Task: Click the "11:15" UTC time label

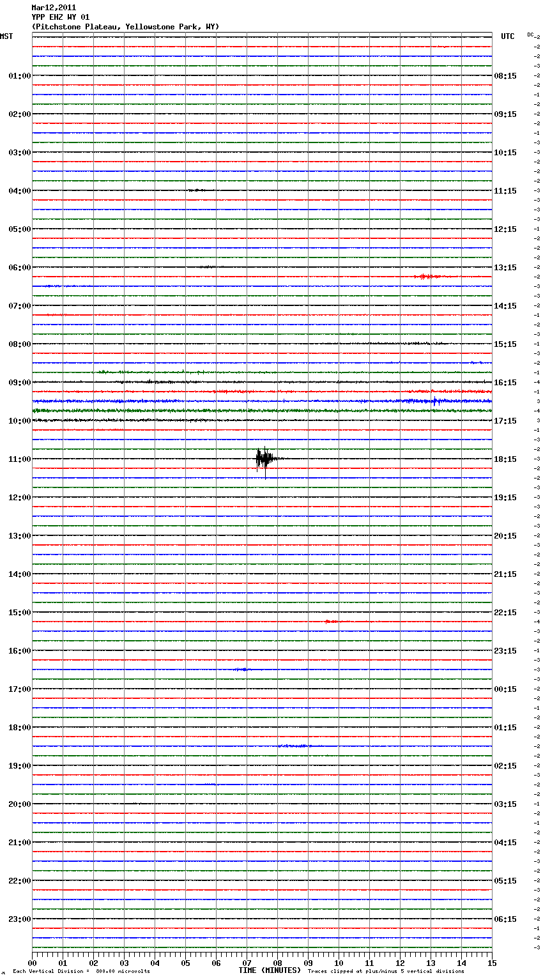Action: [x=505, y=191]
